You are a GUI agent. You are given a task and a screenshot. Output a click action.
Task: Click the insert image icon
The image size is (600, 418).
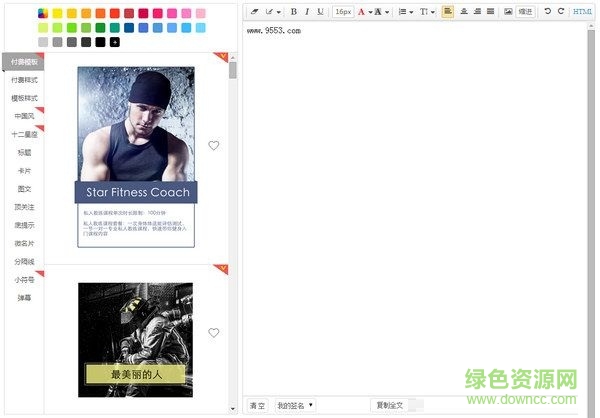pos(508,12)
